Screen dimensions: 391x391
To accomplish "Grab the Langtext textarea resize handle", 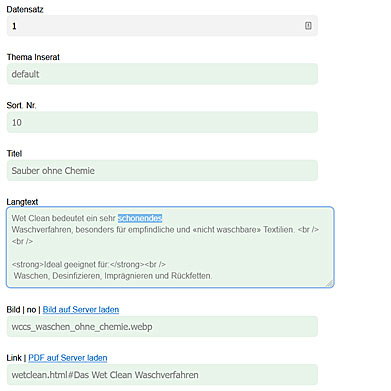I will (x=330, y=283).
